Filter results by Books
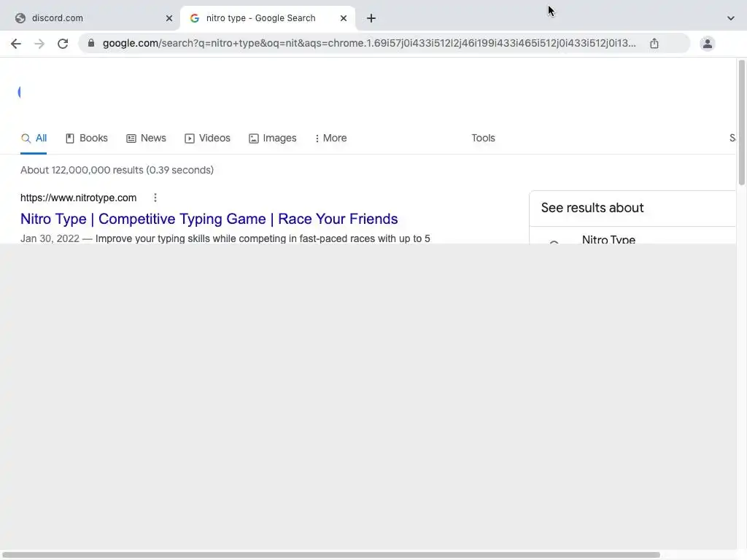The height and width of the screenshot is (560, 747). pos(87,138)
